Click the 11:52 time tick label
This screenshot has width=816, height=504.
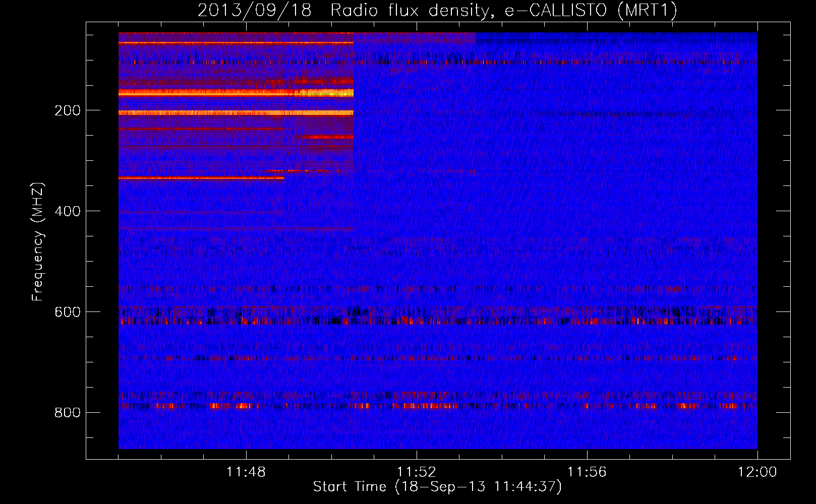417,472
